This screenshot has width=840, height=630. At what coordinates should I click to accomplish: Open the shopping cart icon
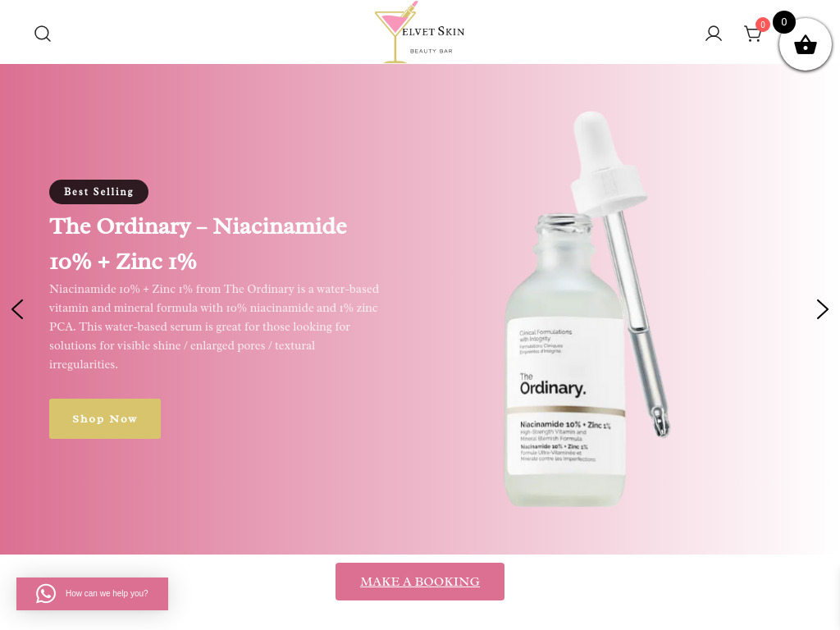point(753,34)
